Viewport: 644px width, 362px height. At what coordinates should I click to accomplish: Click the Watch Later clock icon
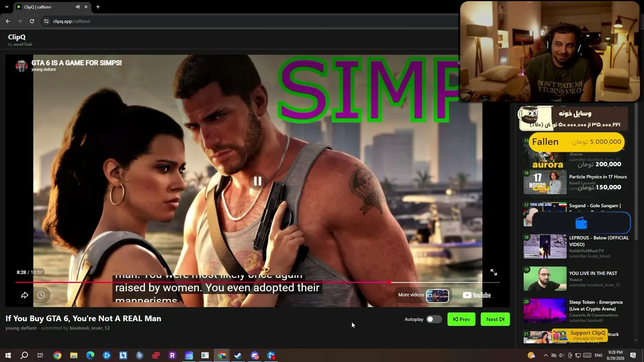click(41, 295)
